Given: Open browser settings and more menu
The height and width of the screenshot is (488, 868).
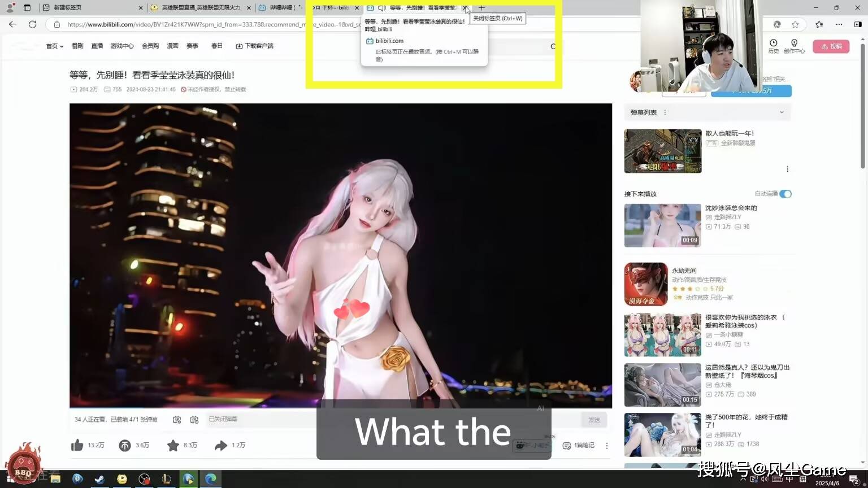Looking at the screenshot, I should pyautogui.click(x=839, y=24).
